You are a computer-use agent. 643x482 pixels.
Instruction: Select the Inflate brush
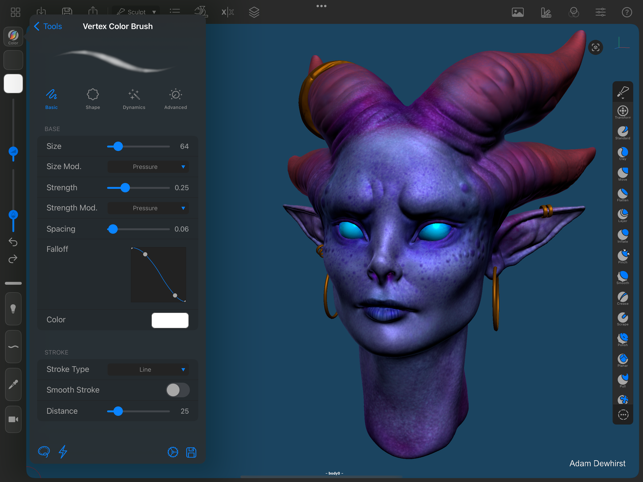point(622,236)
